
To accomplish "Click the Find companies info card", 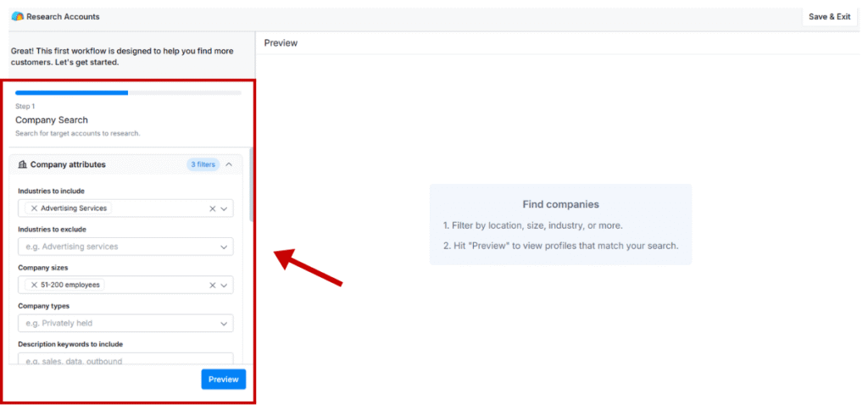I will [x=560, y=225].
